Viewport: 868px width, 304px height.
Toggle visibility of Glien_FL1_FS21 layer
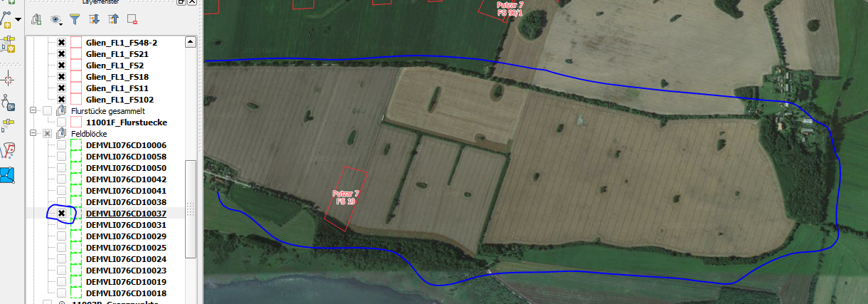tap(61, 54)
